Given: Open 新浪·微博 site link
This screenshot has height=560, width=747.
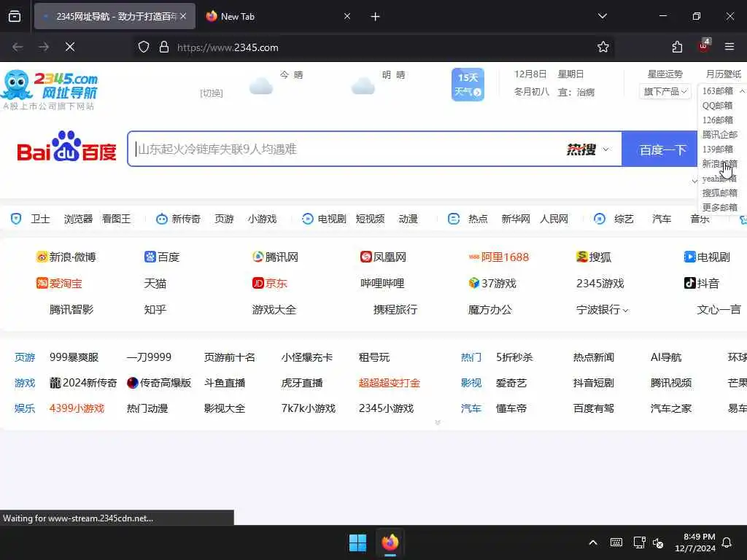Looking at the screenshot, I should [66, 257].
